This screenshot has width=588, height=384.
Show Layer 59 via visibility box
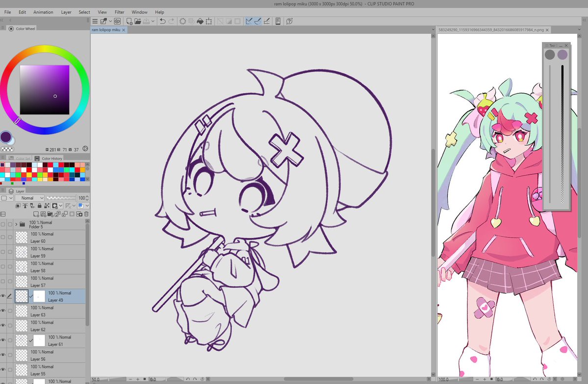[x=3, y=252]
